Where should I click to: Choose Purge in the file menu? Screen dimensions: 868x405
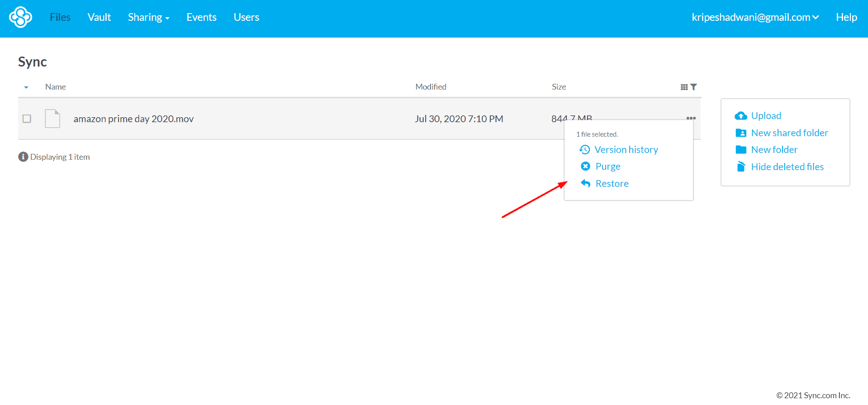tap(607, 167)
